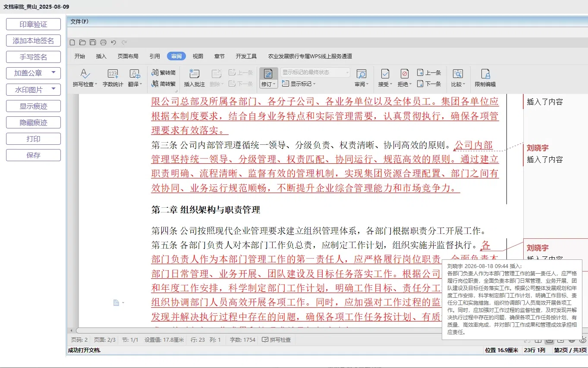Viewport: 588px width, 368px height.
Task: Open the 拒绝 dropdown arrow
Action: tap(410, 84)
